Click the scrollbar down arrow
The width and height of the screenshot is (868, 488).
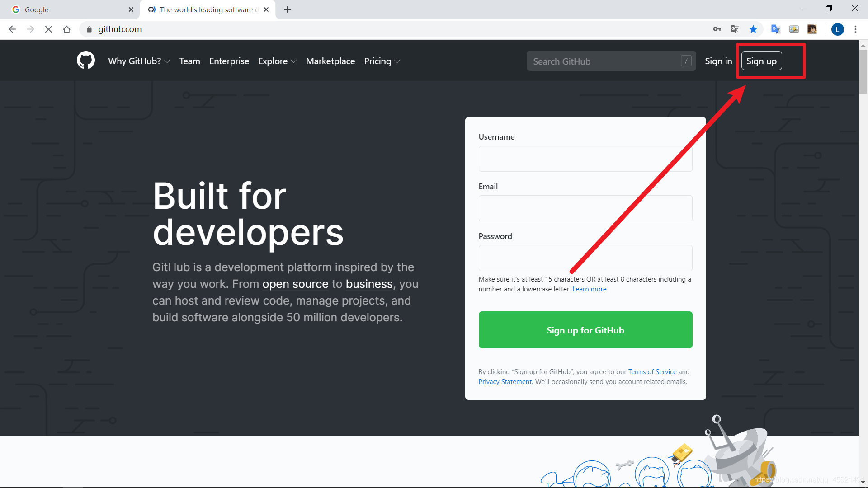(863, 482)
